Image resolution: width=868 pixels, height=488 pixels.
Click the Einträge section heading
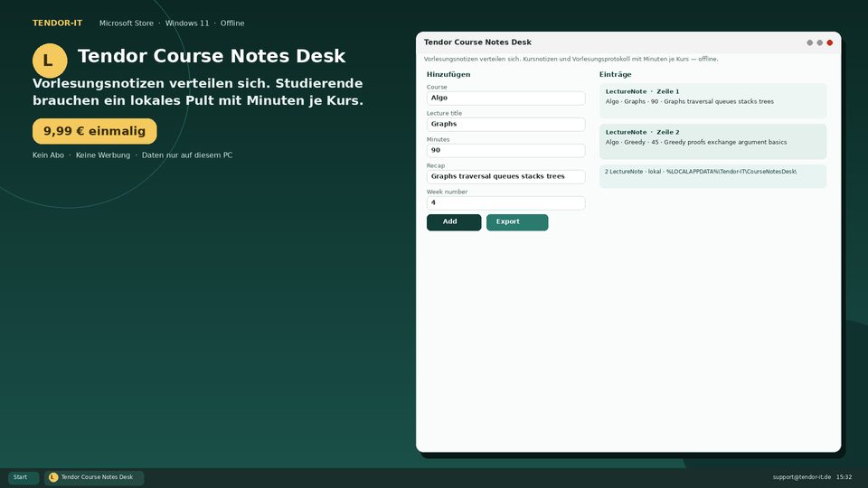click(x=615, y=74)
